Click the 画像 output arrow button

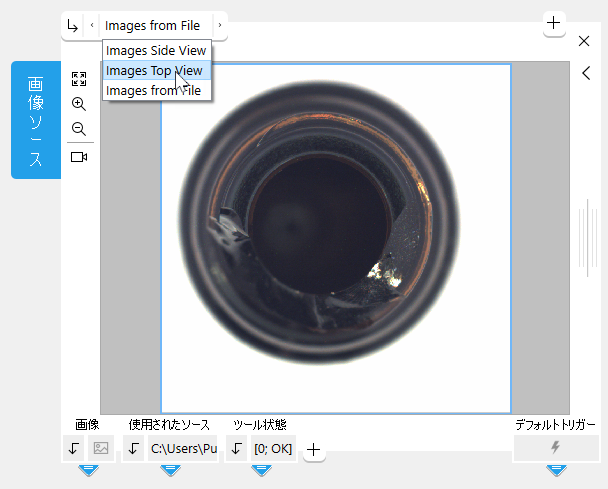coord(74,449)
